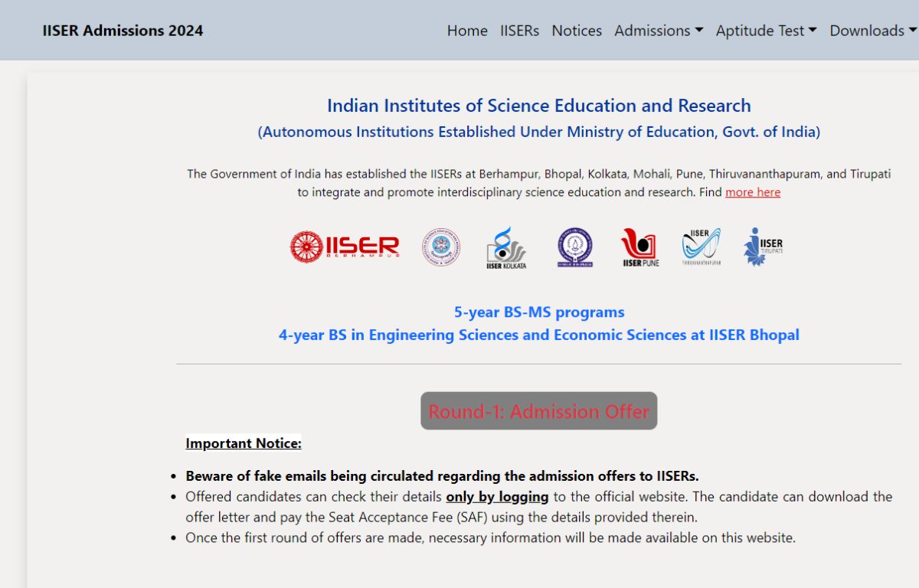Expand the Aptitude Test dropdown menu
Viewport: 919px width, 588px height.
pos(766,31)
